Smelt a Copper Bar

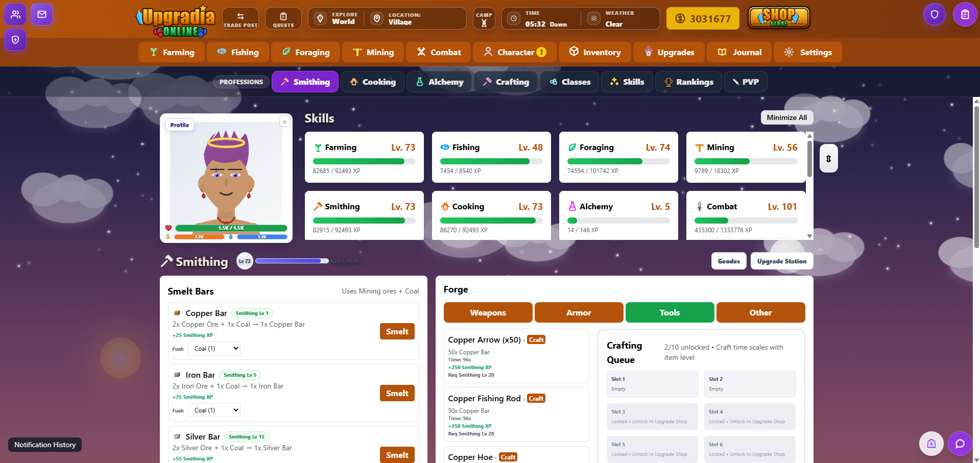pyautogui.click(x=397, y=332)
